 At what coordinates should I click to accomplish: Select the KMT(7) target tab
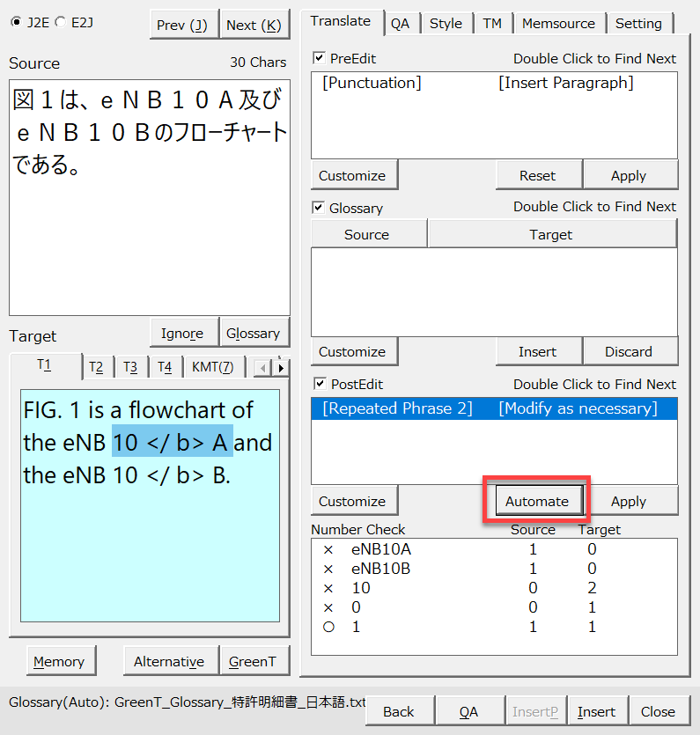212,367
